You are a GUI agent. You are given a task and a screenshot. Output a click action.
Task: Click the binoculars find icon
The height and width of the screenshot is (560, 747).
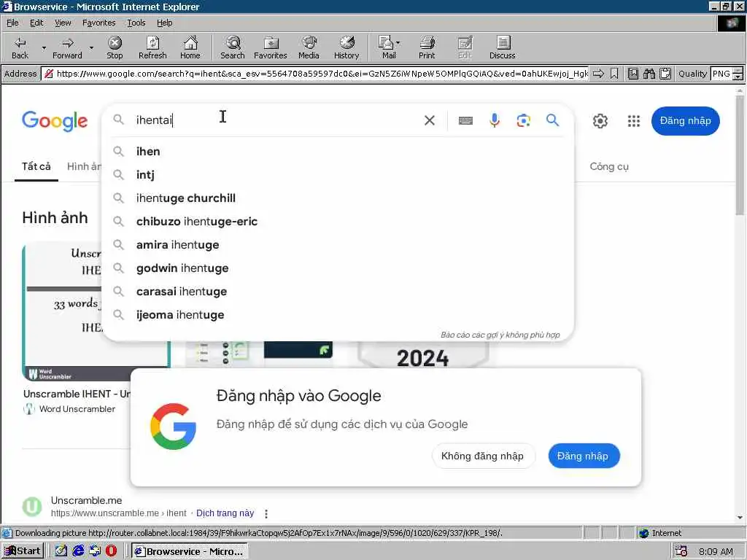pos(649,74)
